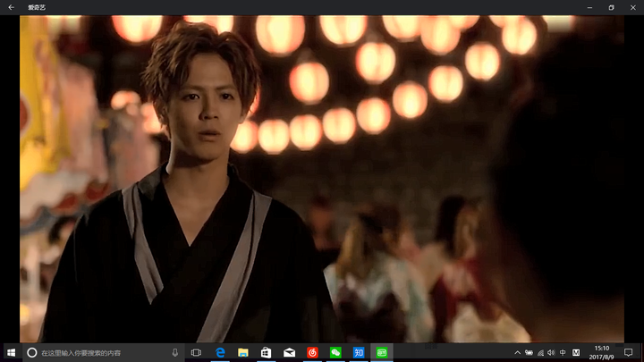This screenshot has height=362, width=644.
Task: Open NetEase Cloud Music red icon
Action: click(x=312, y=352)
